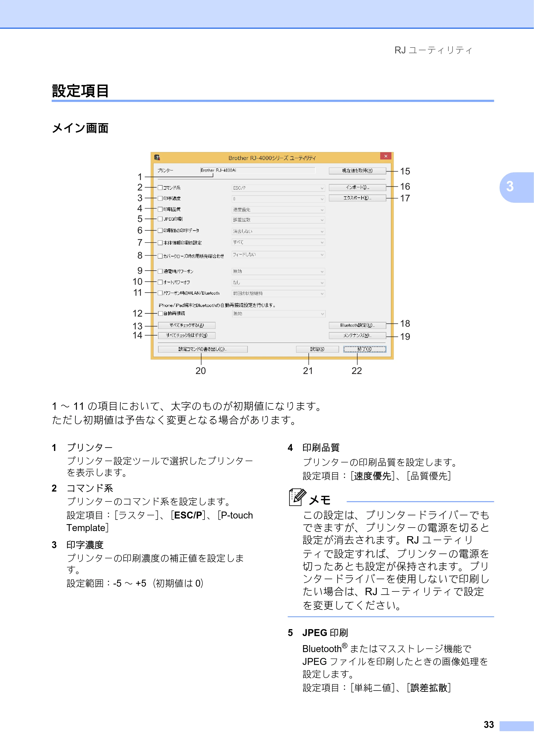Open the 前回の状態維持 dropdown
Screen dimensions: 534x756
[278, 293]
